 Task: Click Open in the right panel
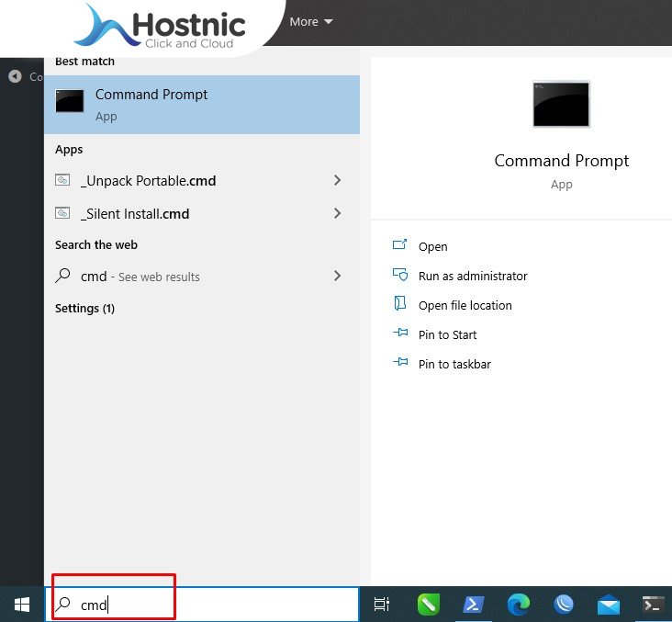(x=432, y=246)
